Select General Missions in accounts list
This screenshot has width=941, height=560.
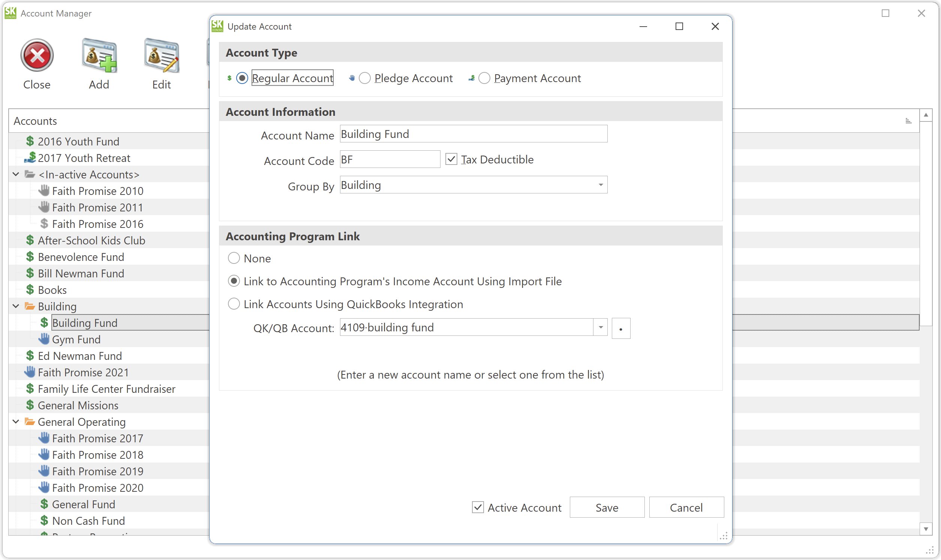pyautogui.click(x=78, y=405)
